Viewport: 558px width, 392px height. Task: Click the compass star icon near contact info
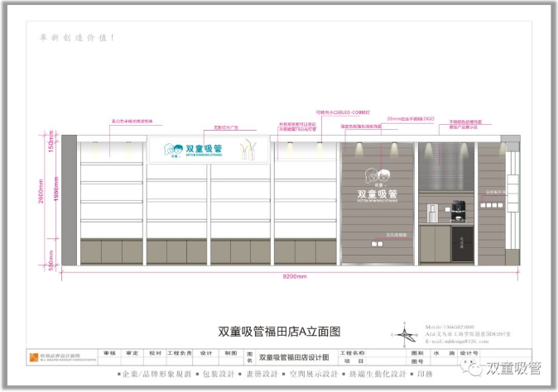pos(406,335)
